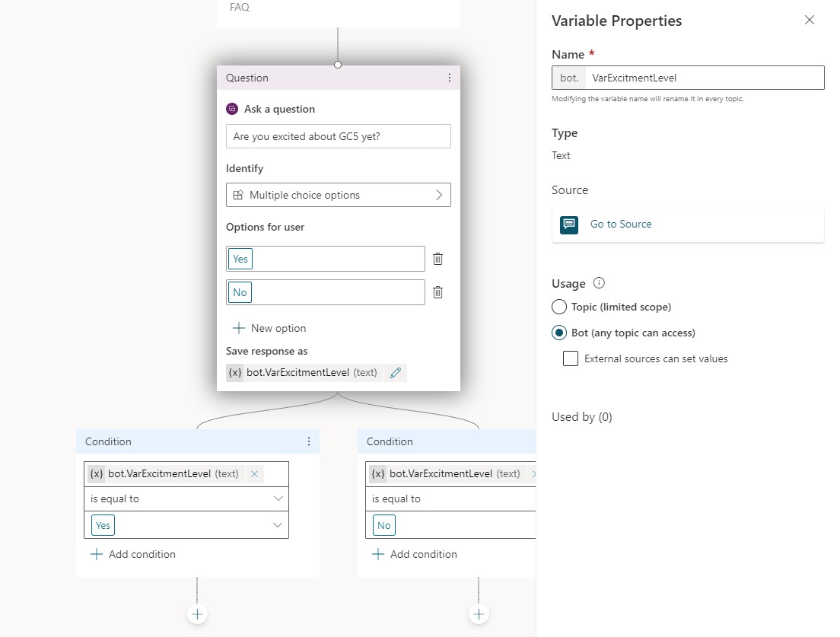Expand Multiple choice options chevron
The height and width of the screenshot is (637, 840).
tap(439, 195)
